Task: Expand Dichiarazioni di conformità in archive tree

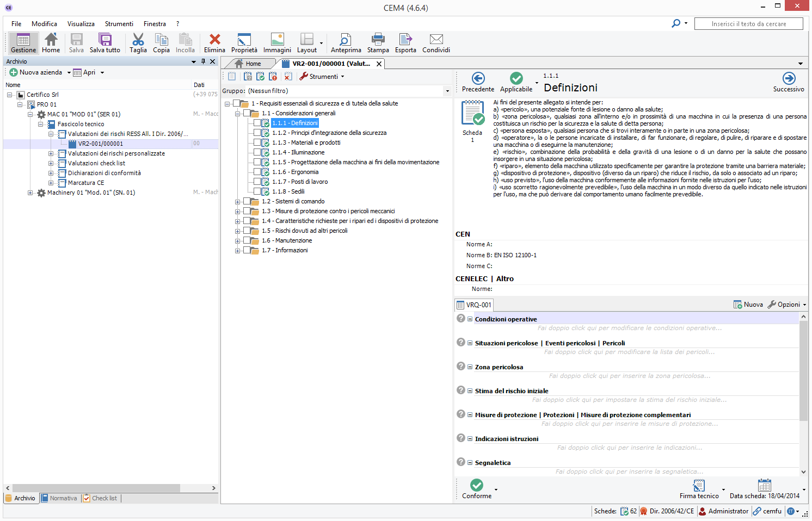Action: pyautogui.click(x=51, y=173)
